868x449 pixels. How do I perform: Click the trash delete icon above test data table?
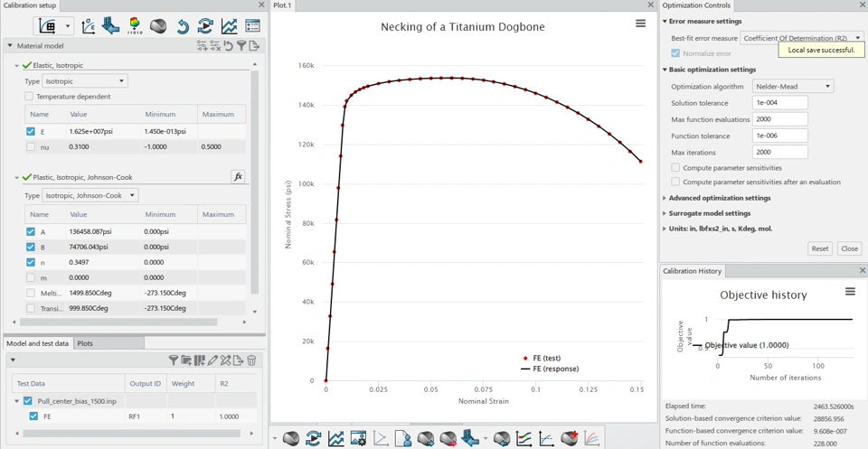(251, 360)
